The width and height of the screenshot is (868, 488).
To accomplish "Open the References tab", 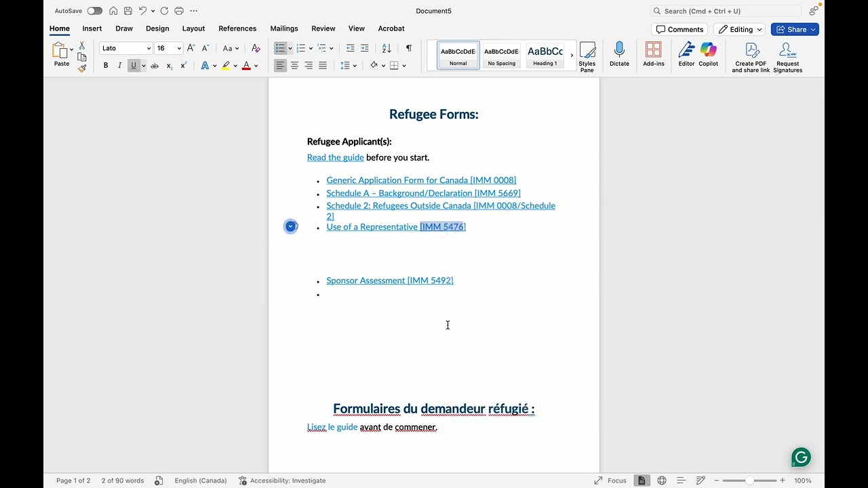I will [x=237, y=28].
